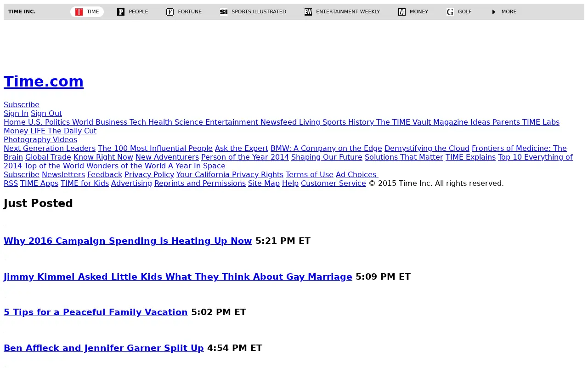Image resolution: width=588 pixels, height=368 pixels.
Task: Open the Health section
Action: pyautogui.click(x=160, y=122)
